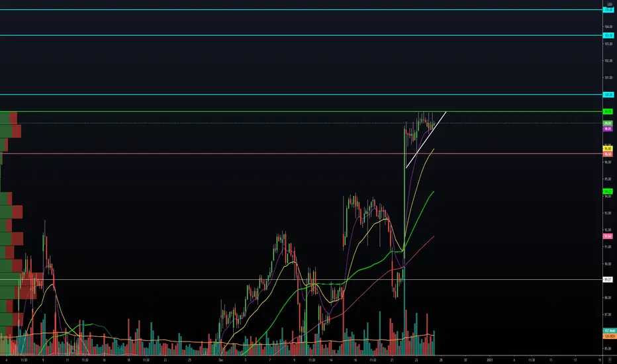
Task: Click the gray dotted current price line label
Action: tap(608, 123)
